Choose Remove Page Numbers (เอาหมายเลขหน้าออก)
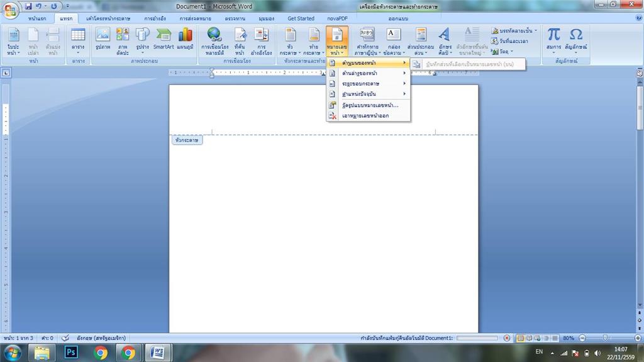This screenshot has width=644, height=362. click(x=369, y=116)
